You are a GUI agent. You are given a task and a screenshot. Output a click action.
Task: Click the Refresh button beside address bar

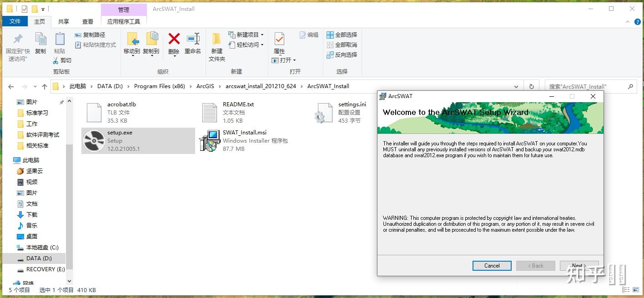(531, 86)
